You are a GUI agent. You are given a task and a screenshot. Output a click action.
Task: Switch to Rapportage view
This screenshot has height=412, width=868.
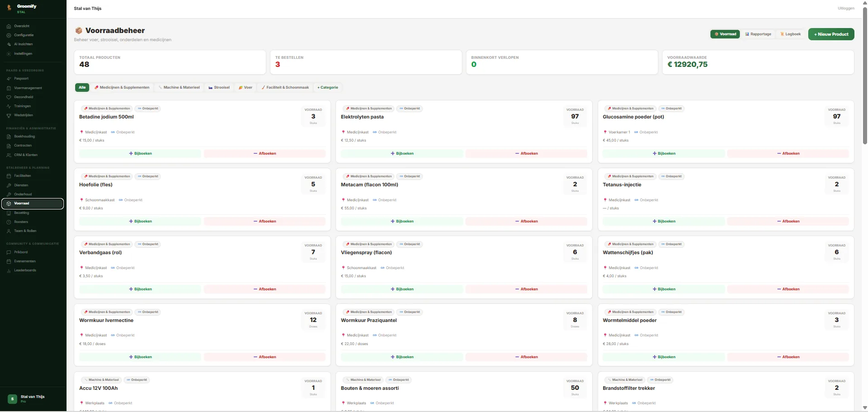tap(758, 34)
